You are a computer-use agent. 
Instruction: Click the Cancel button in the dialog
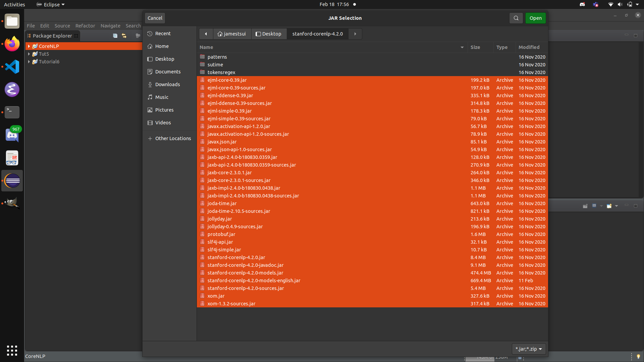pyautogui.click(x=154, y=18)
